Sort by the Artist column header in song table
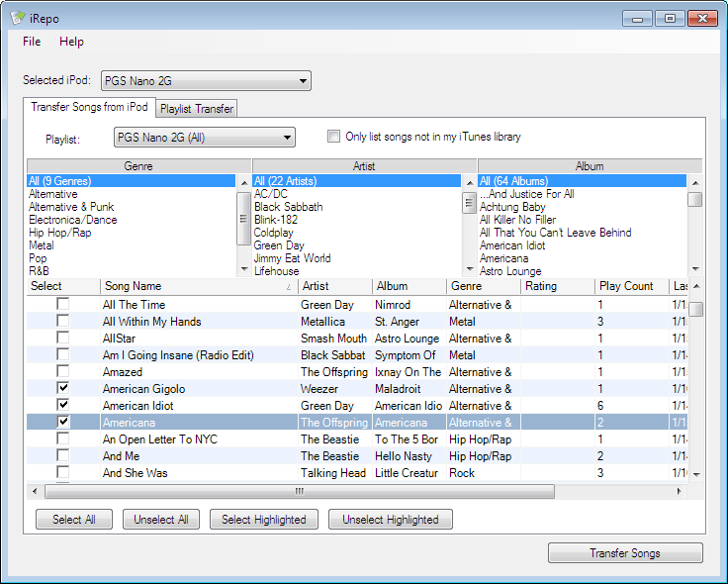This screenshot has width=728, height=584. click(x=335, y=286)
